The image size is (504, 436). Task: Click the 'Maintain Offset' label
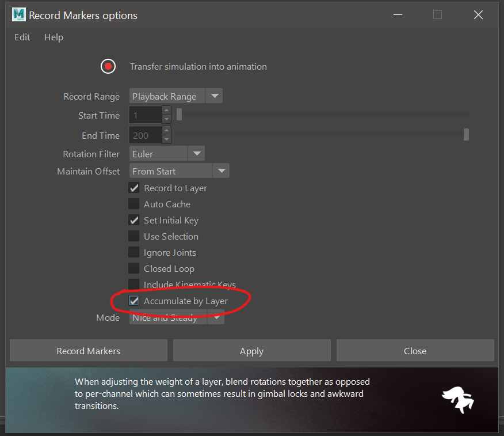[x=89, y=172]
